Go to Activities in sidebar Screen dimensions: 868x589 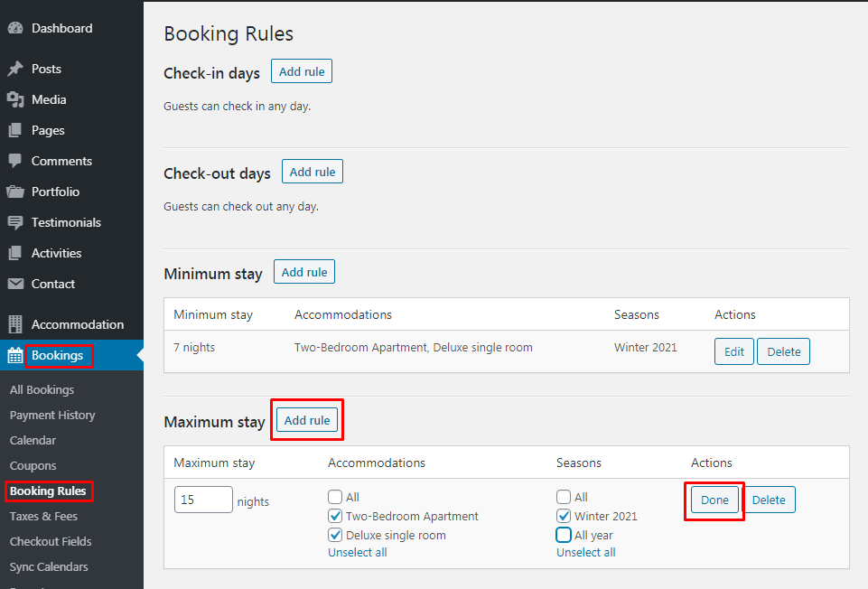click(57, 253)
